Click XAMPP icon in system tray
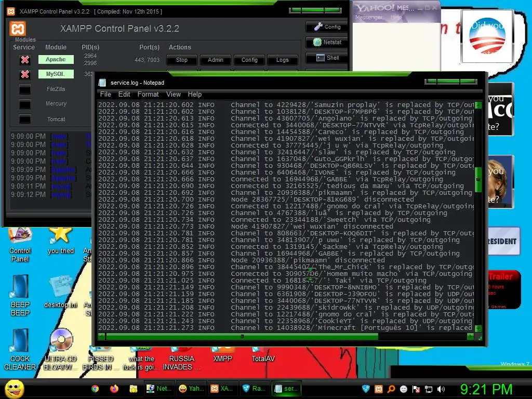The height and width of the screenshot is (399, 532). pyautogui.click(x=378, y=389)
